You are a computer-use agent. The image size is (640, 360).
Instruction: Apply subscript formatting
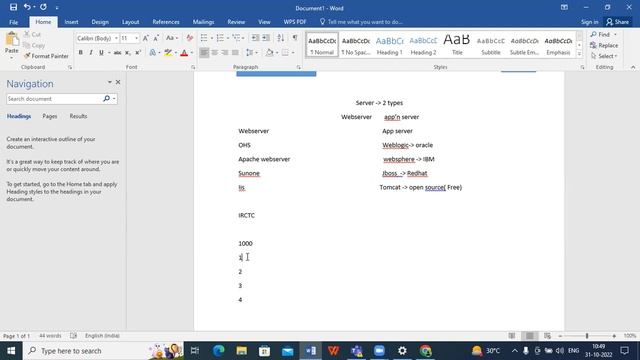[x=128, y=53]
